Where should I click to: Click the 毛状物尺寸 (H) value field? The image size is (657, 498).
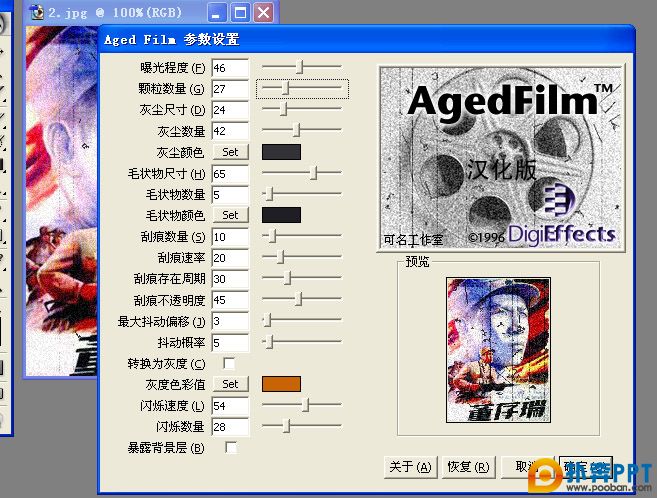(230, 174)
